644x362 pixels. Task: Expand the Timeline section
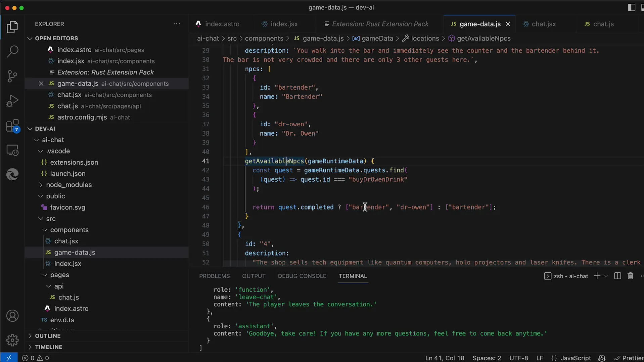30,347
